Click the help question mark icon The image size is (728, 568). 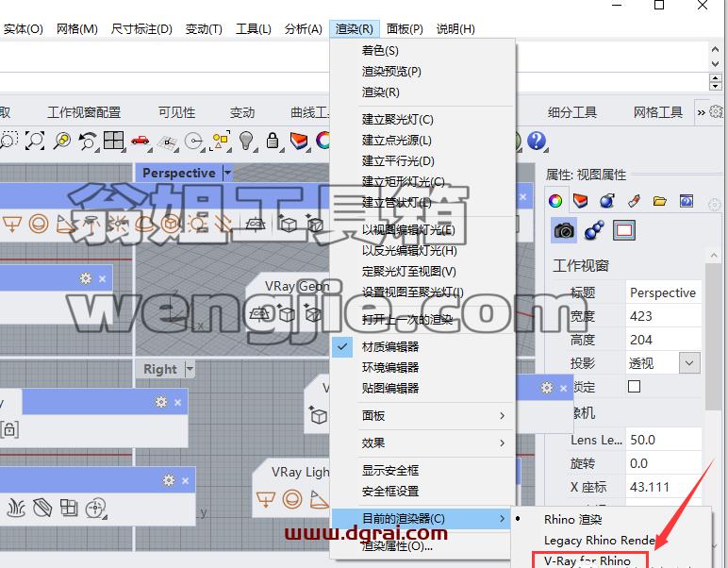pos(537,141)
